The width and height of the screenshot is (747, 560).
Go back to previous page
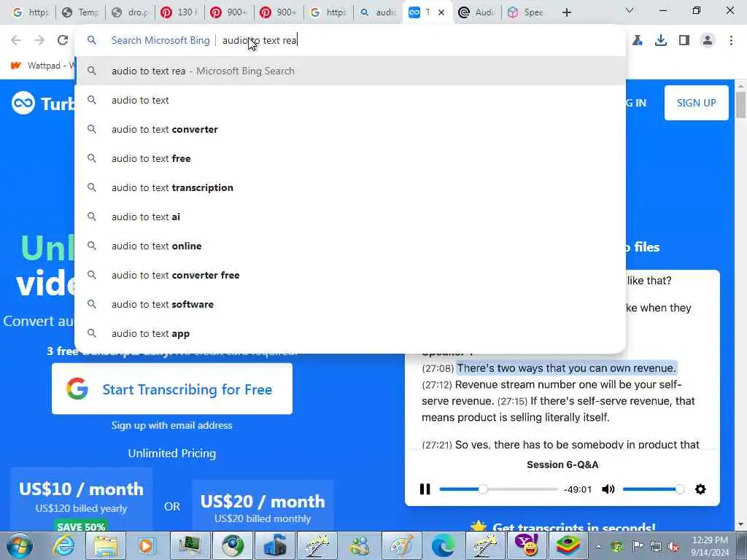pyautogui.click(x=16, y=40)
